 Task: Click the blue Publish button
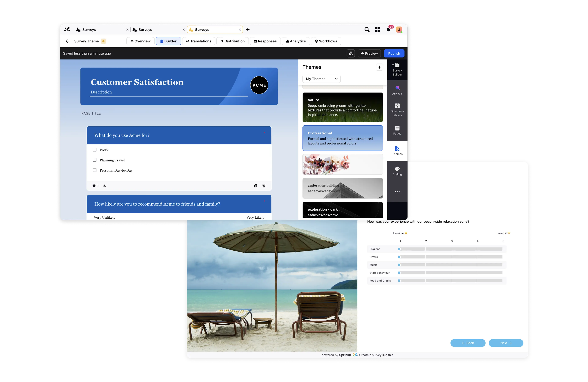coord(394,53)
